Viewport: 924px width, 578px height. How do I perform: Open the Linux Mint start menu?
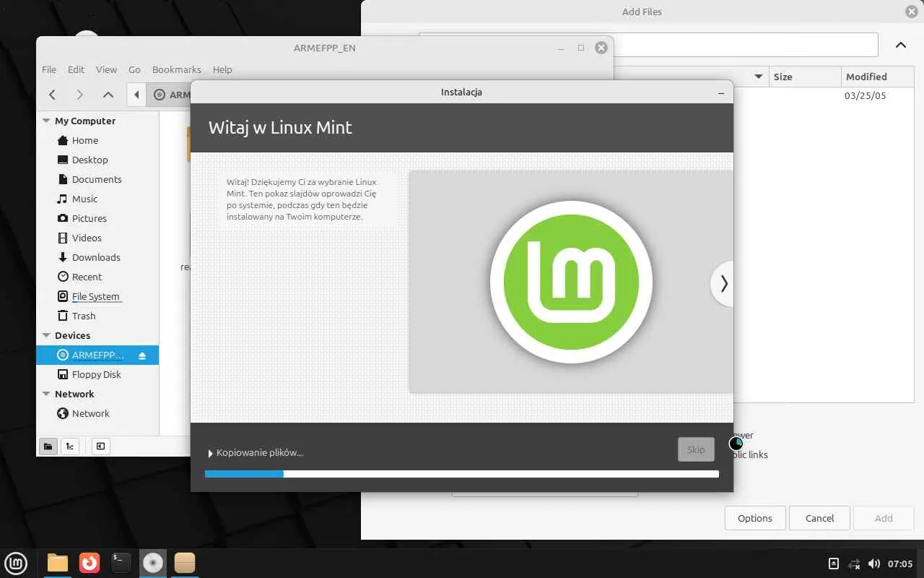(16, 563)
